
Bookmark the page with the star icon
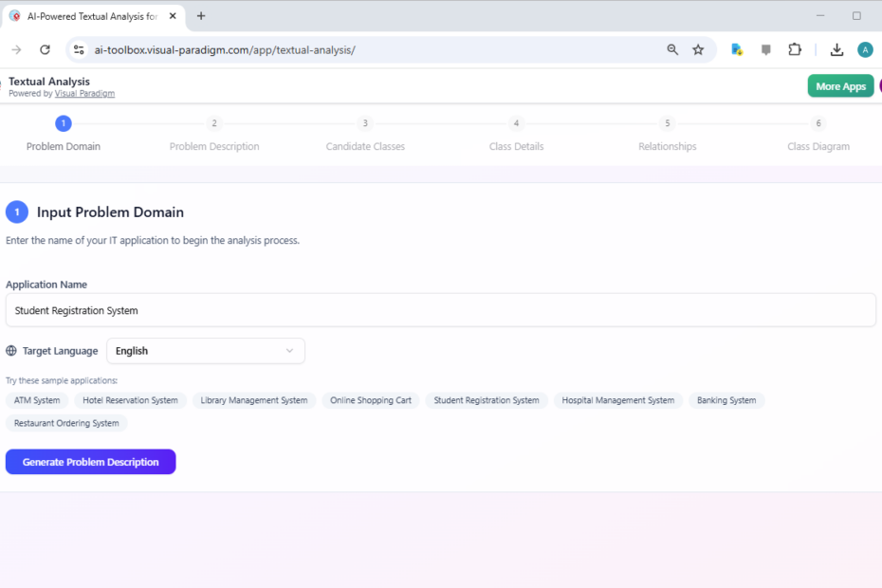(699, 49)
